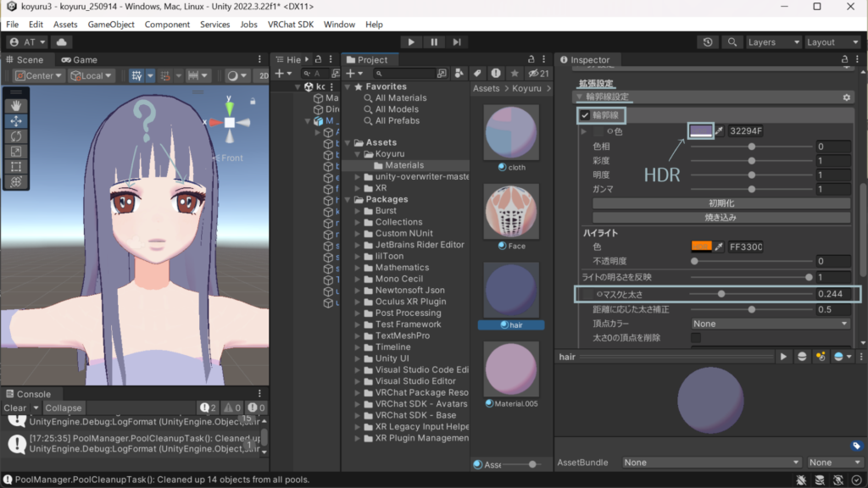Click the 初期化 reset button
868x488 pixels.
coord(721,203)
